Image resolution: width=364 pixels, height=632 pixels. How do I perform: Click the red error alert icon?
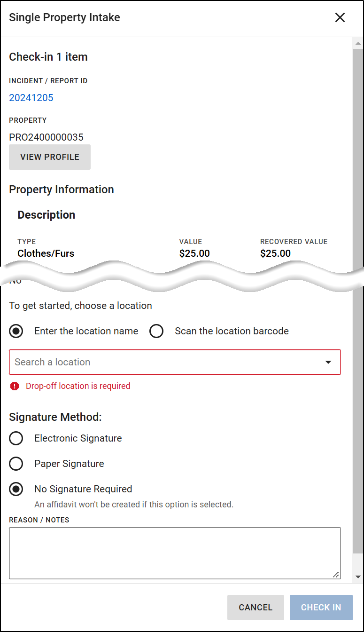(14, 386)
